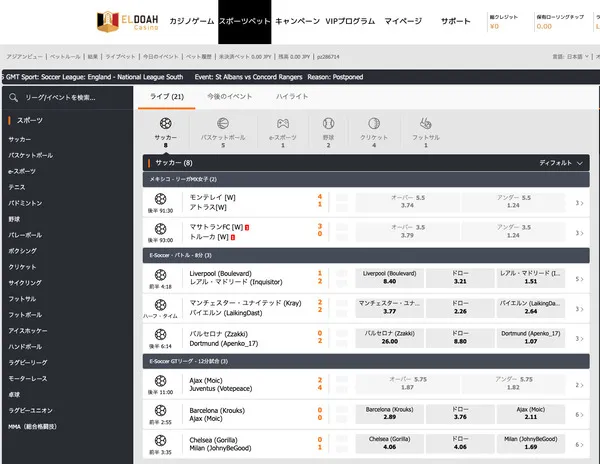Choose the e-スポーツ gamepad icon

click(x=283, y=125)
